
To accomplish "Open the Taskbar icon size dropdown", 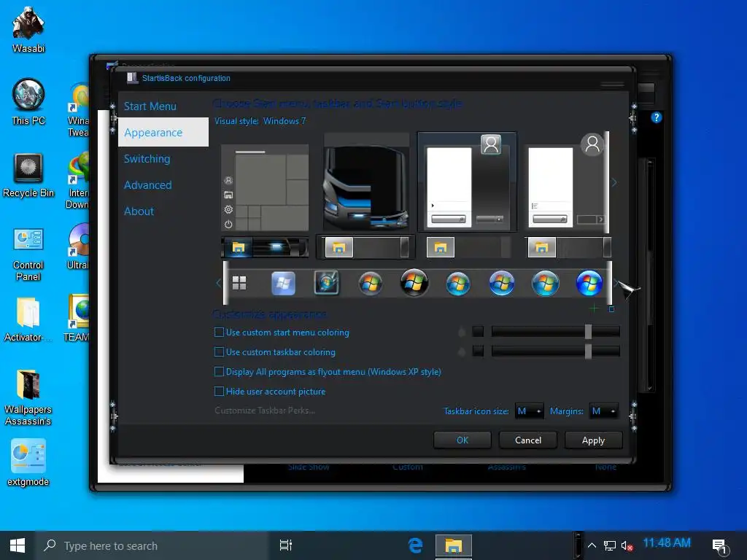I will coord(530,411).
